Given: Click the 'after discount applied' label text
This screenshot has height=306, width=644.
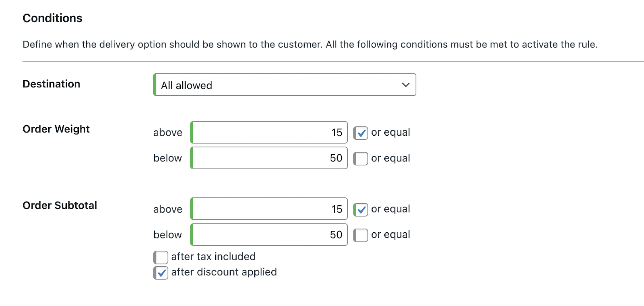Looking at the screenshot, I should coord(224,272).
